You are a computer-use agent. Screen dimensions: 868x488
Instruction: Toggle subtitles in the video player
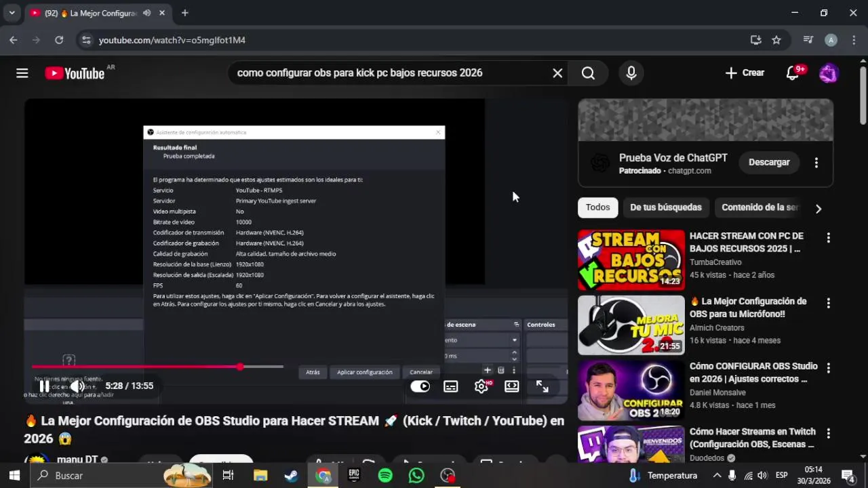(x=451, y=386)
